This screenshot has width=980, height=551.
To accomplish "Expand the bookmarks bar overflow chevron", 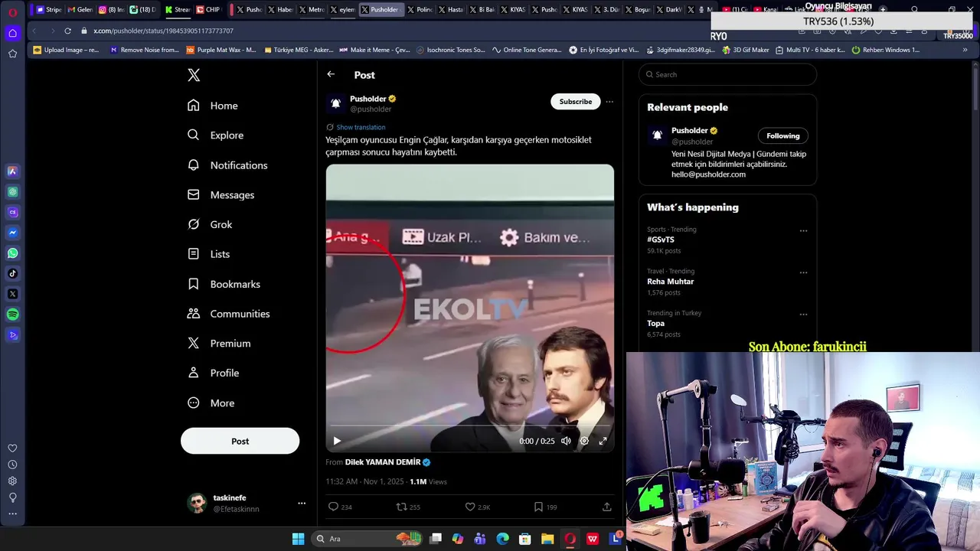I will (965, 50).
